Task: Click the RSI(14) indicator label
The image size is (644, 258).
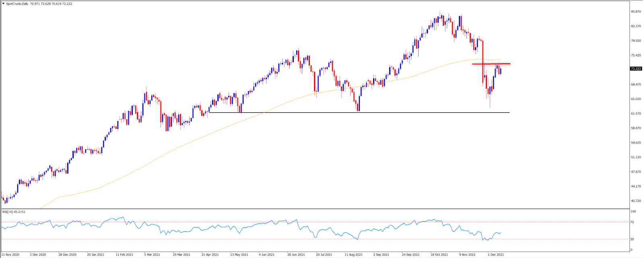Action: (8, 212)
